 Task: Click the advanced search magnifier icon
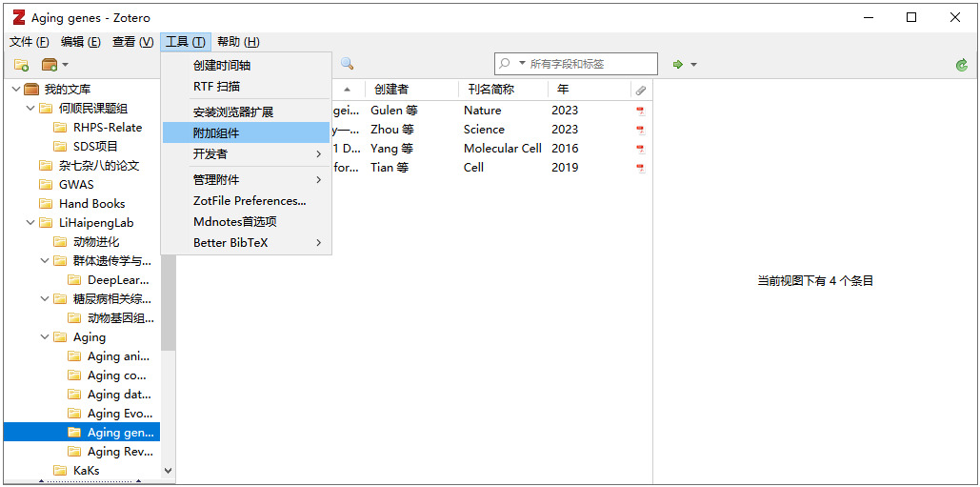click(347, 64)
